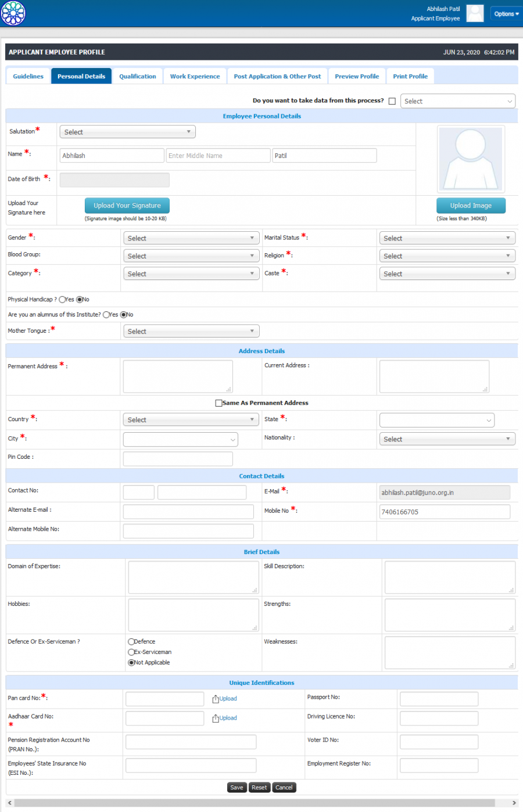Click the last name field containing Patil
The width and height of the screenshot is (523, 812).
pos(324,156)
